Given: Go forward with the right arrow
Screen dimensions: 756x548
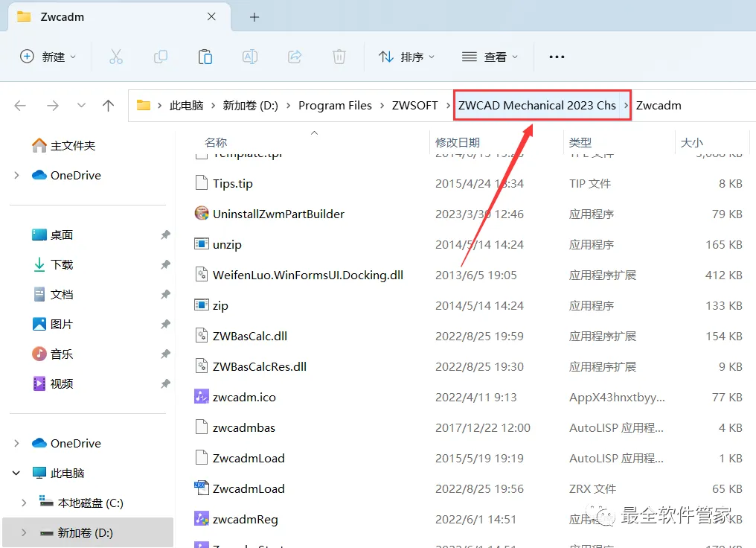Looking at the screenshot, I should coord(53,105).
